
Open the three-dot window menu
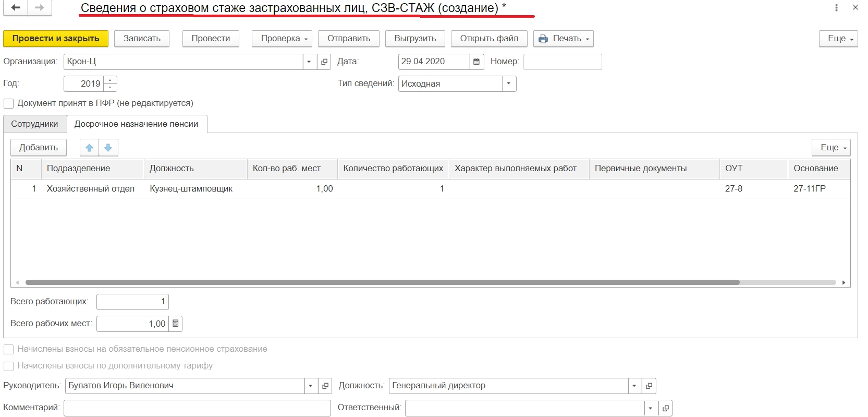point(836,8)
